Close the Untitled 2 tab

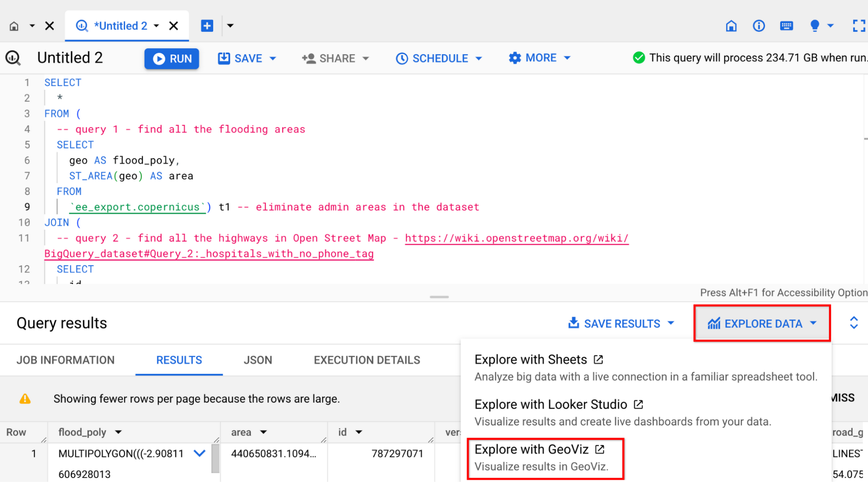click(x=174, y=26)
